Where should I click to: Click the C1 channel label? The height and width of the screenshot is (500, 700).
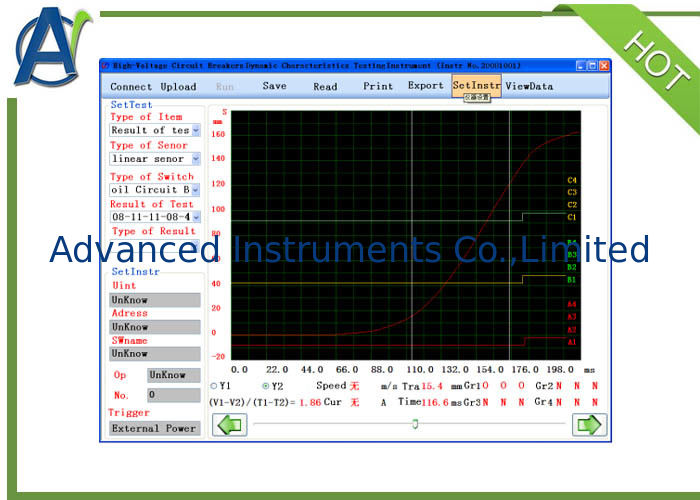tap(572, 217)
